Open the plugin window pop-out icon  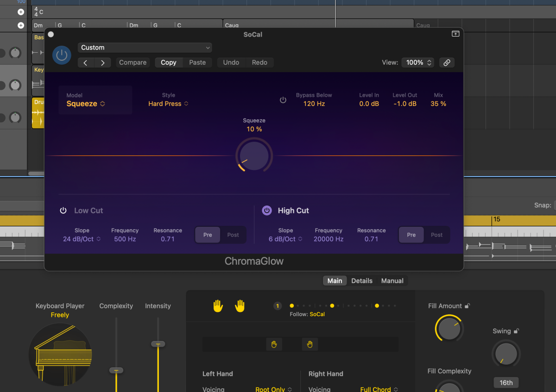pyautogui.click(x=455, y=33)
